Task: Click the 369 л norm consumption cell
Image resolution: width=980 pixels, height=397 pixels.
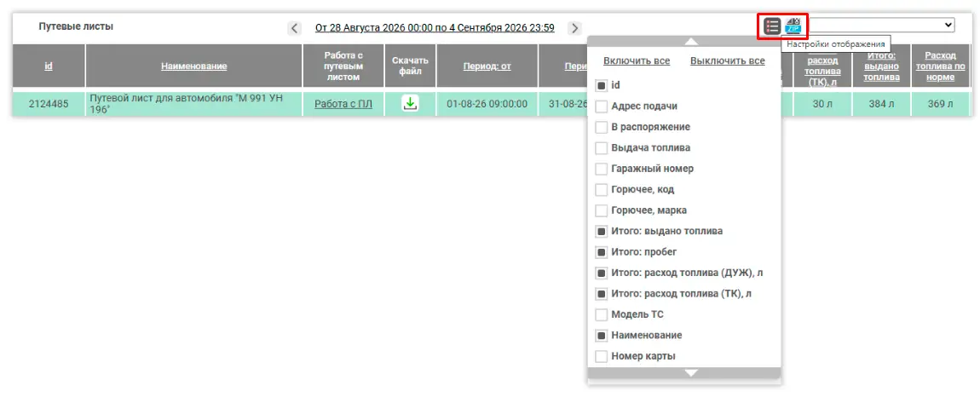Action: 940,104
